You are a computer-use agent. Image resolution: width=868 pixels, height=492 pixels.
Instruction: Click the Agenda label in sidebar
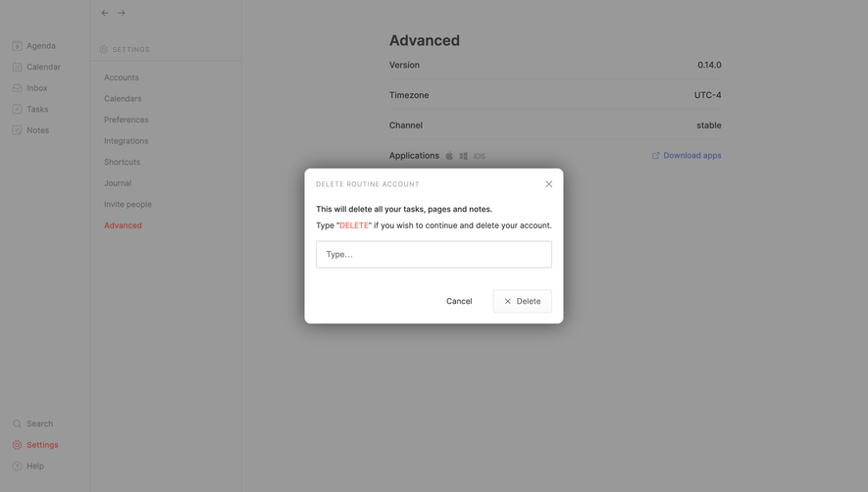(x=41, y=46)
